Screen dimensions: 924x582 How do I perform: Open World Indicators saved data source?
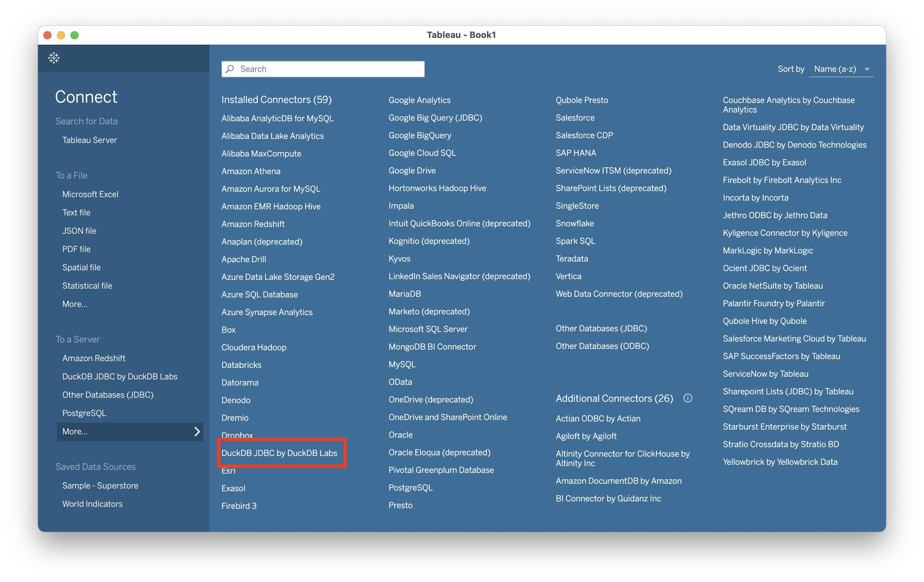(x=92, y=504)
